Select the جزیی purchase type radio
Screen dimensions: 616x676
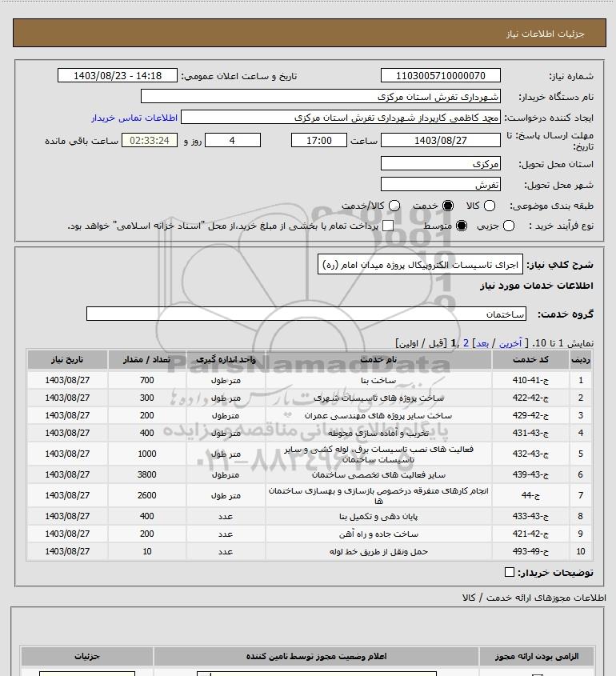[x=509, y=226]
